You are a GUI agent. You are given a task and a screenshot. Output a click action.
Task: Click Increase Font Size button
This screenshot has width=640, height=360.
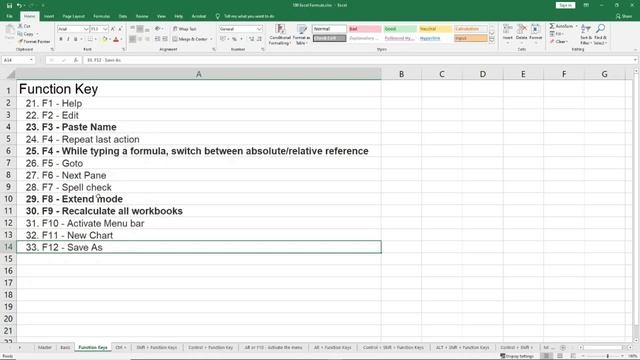click(x=113, y=29)
